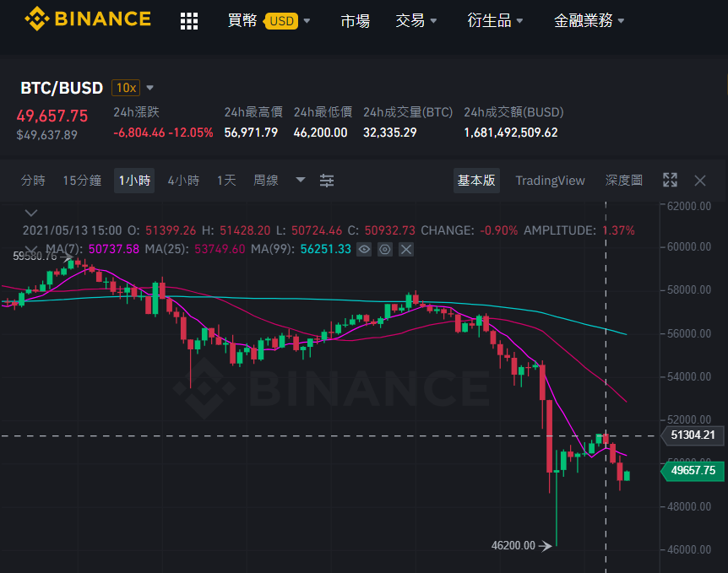Click the 24h成交額 value 1,681,492,509.62
Screen dimensions: 728x573
[x=511, y=132]
